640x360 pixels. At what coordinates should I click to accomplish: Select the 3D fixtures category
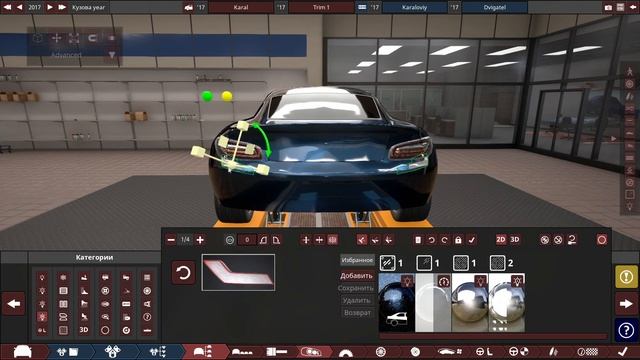click(84, 330)
